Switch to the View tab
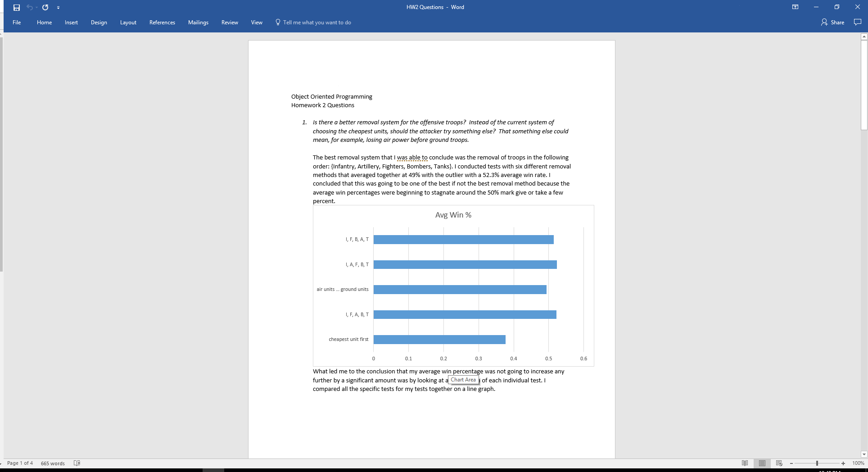This screenshot has height=472, width=868. point(257,23)
